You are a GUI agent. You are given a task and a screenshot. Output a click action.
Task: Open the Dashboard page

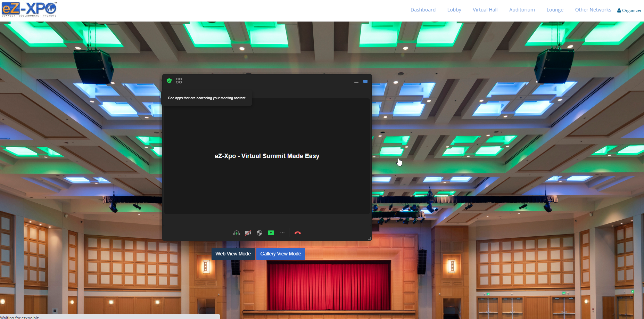[x=423, y=10]
